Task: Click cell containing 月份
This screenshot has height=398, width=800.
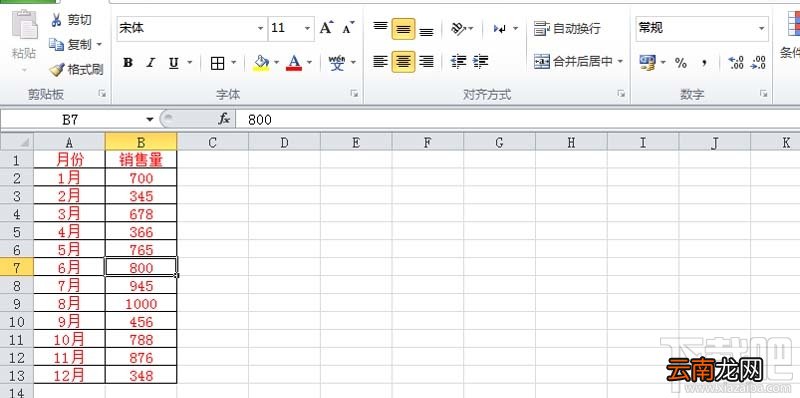Action: click(69, 160)
